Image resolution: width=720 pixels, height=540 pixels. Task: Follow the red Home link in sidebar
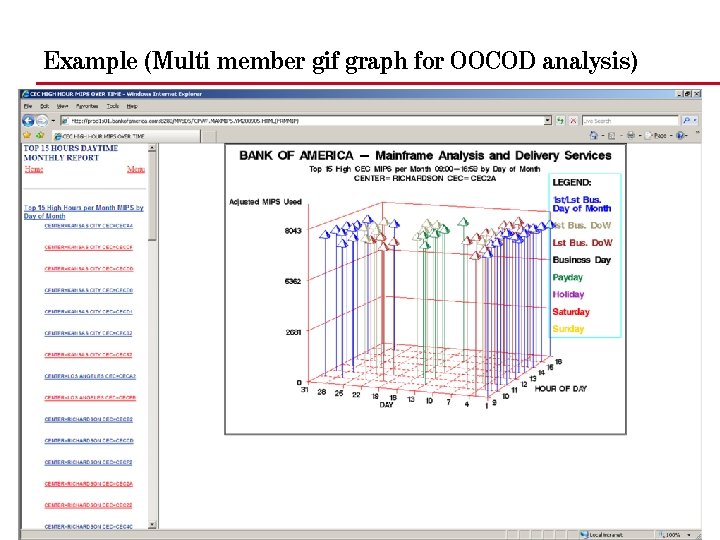tap(34, 169)
